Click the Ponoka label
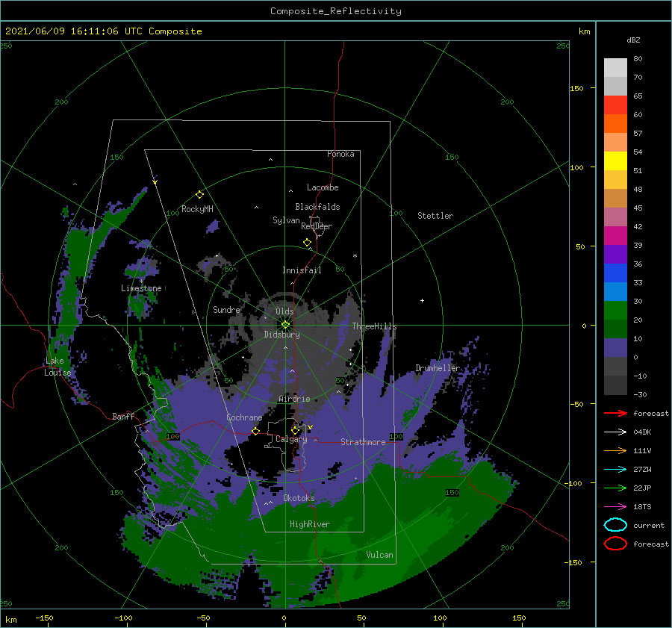Screen dimensions: 672x628 (340, 154)
